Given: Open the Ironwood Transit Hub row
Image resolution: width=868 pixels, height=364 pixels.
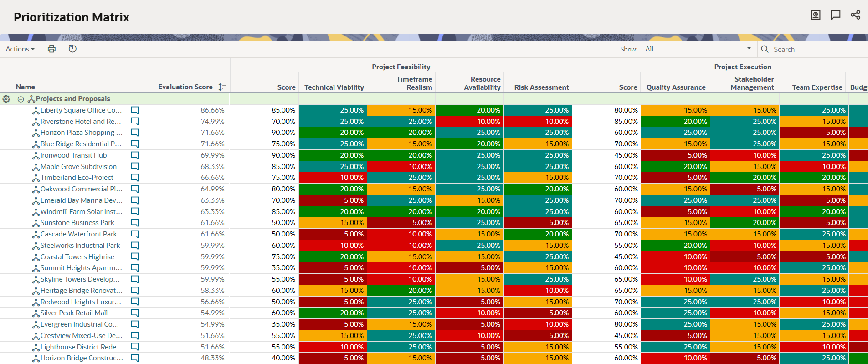Looking at the screenshot, I should [x=74, y=155].
